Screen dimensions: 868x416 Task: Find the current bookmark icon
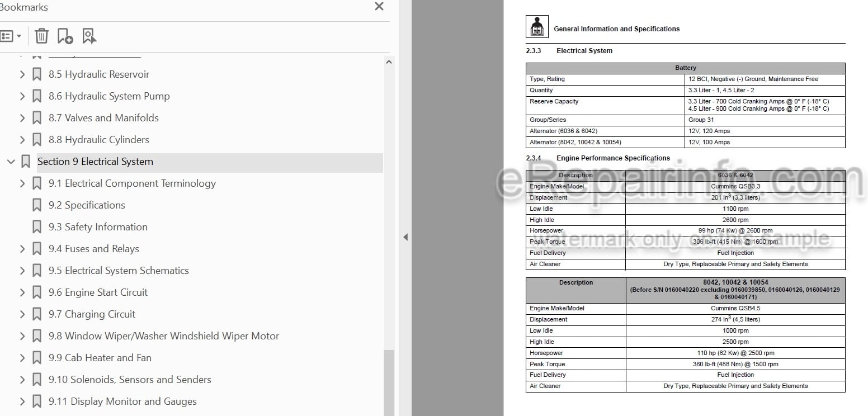pos(89,36)
